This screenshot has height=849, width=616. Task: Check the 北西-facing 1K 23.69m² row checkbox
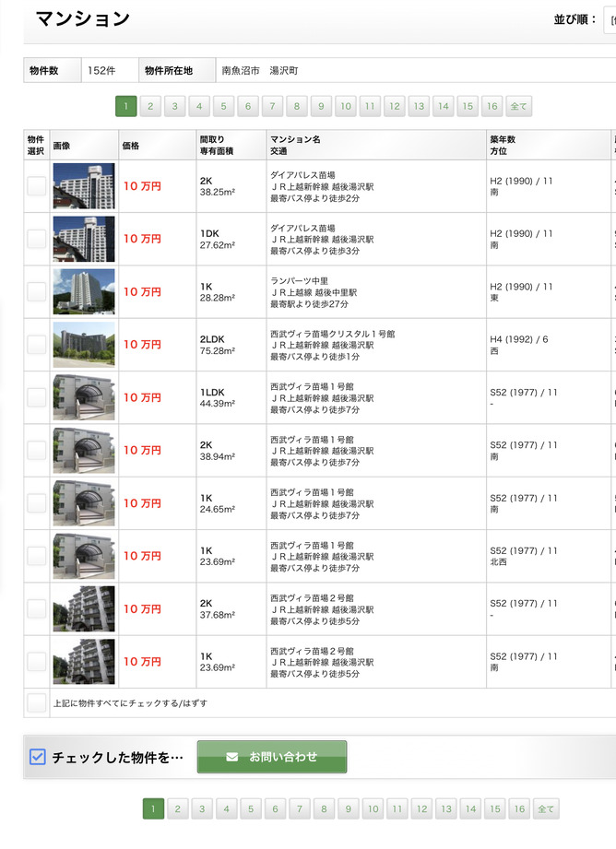pyautogui.click(x=37, y=556)
